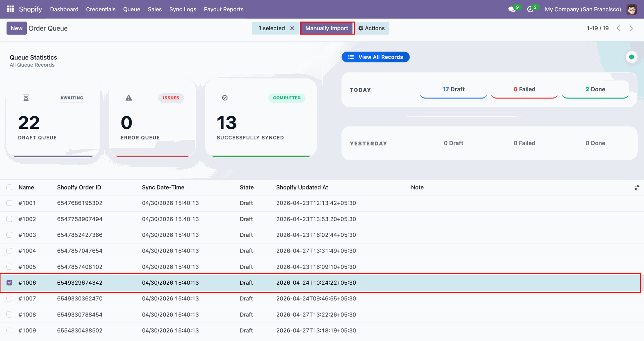Open the apps grid menu icon
Screen dimensions: 644x341
click(10, 9)
